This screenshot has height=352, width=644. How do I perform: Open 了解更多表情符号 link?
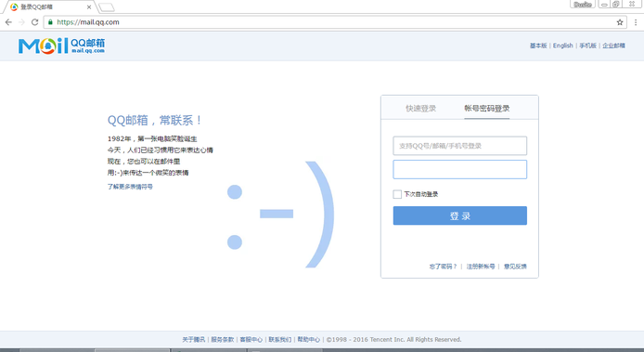130,187
